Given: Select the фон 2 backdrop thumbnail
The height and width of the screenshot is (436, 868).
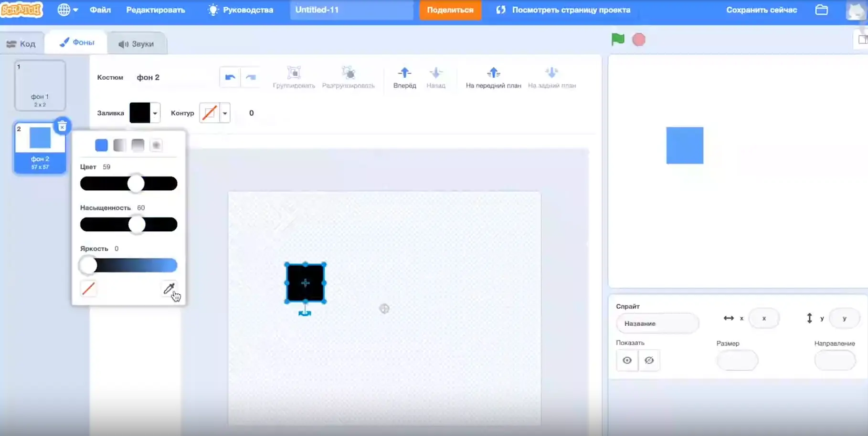Looking at the screenshot, I should (40, 148).
